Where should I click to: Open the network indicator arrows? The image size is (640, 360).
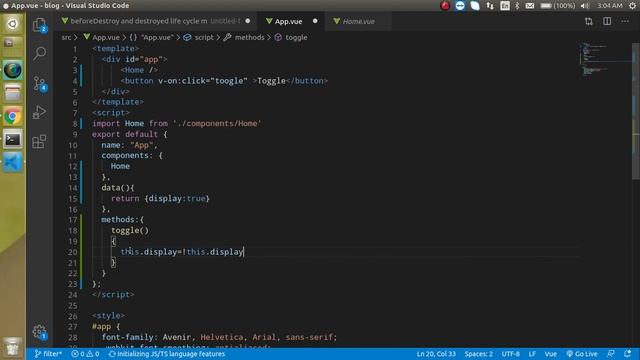490,6
